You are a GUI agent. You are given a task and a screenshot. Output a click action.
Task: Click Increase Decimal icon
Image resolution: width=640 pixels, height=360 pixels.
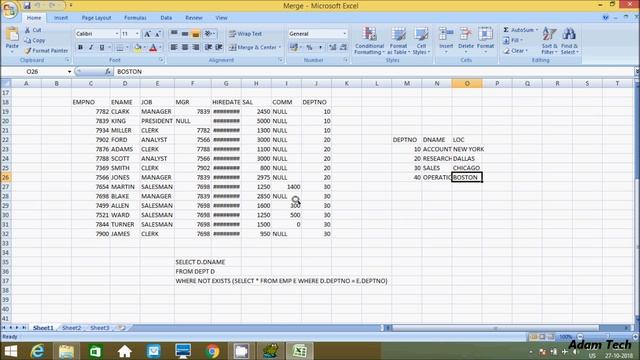point(333,47)
